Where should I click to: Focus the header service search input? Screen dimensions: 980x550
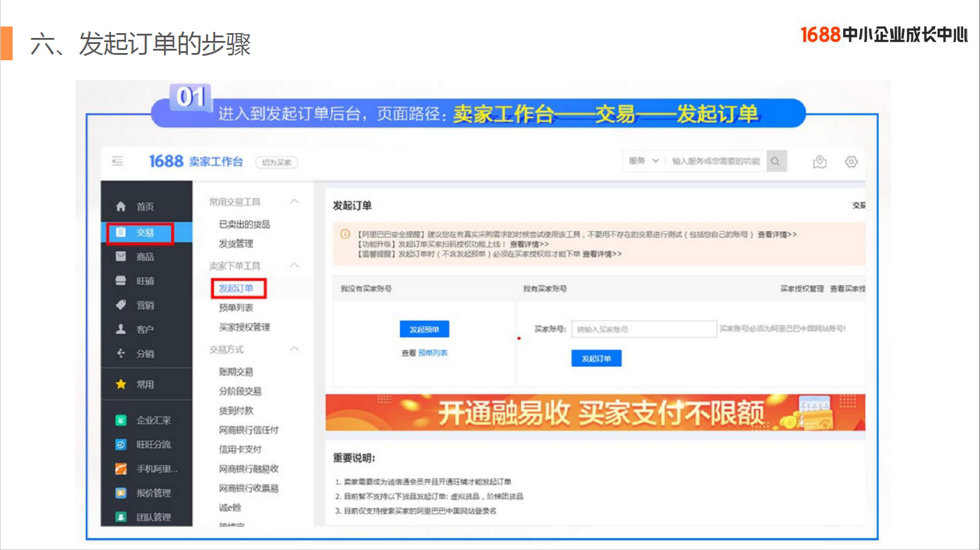point(717,161)
